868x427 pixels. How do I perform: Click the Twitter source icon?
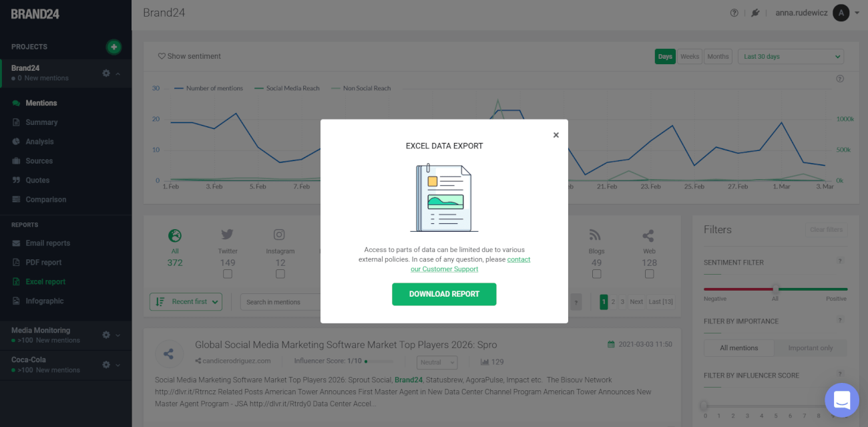[227, 235]
